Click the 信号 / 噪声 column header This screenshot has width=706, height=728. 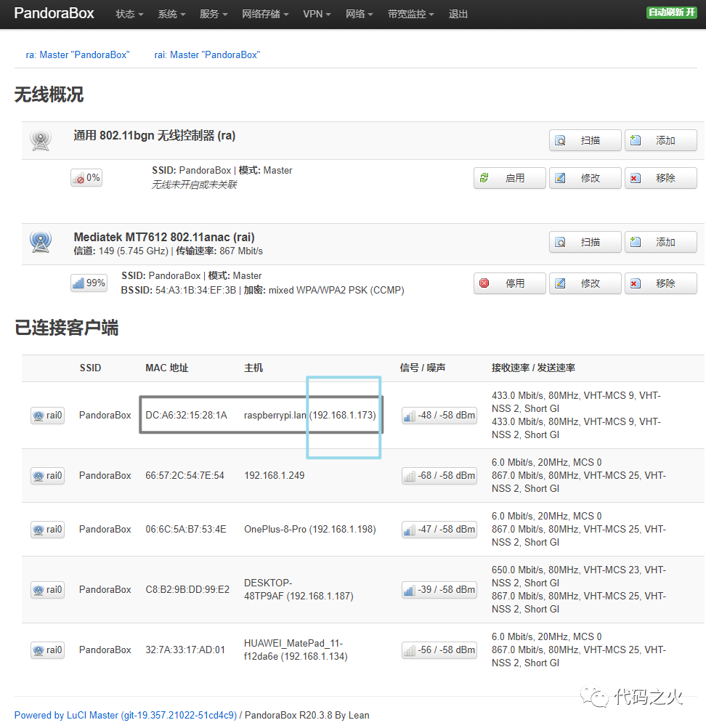coord(423,368)
